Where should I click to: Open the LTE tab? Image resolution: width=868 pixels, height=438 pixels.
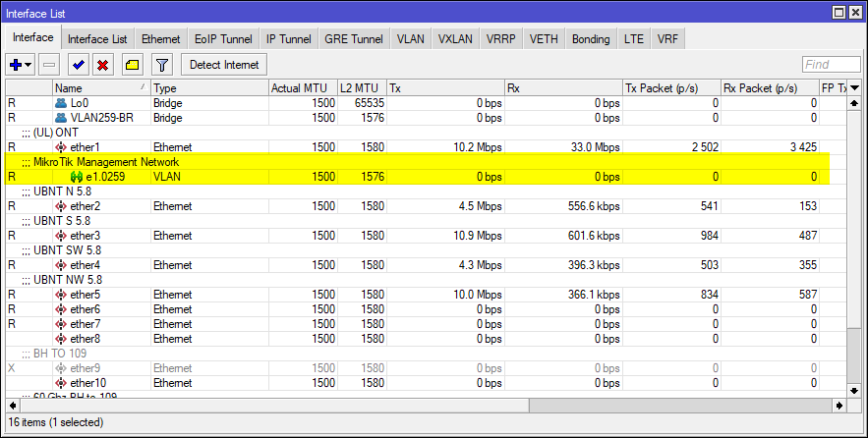click(x=634, y=39)
